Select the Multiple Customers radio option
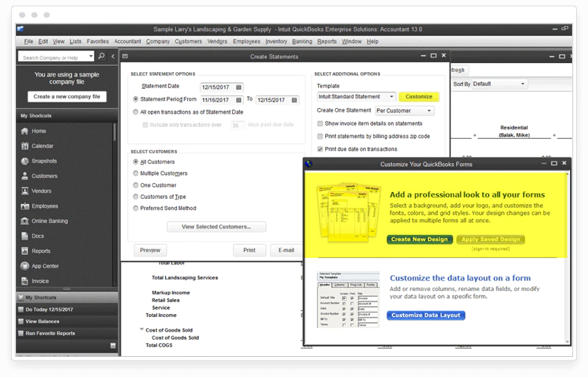This screenshot has height=377, width=588. pos(136,173)
